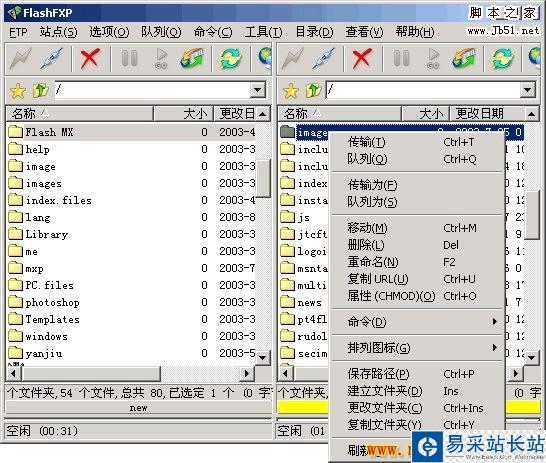Click the Flash MX folder icon
The height and width of the screenshot is (463, 546).
coord(15,132)
